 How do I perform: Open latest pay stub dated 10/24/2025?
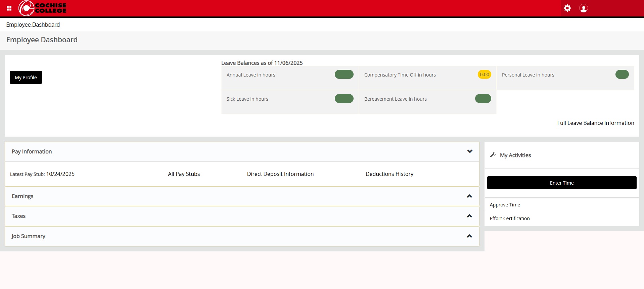coord(60,174)
